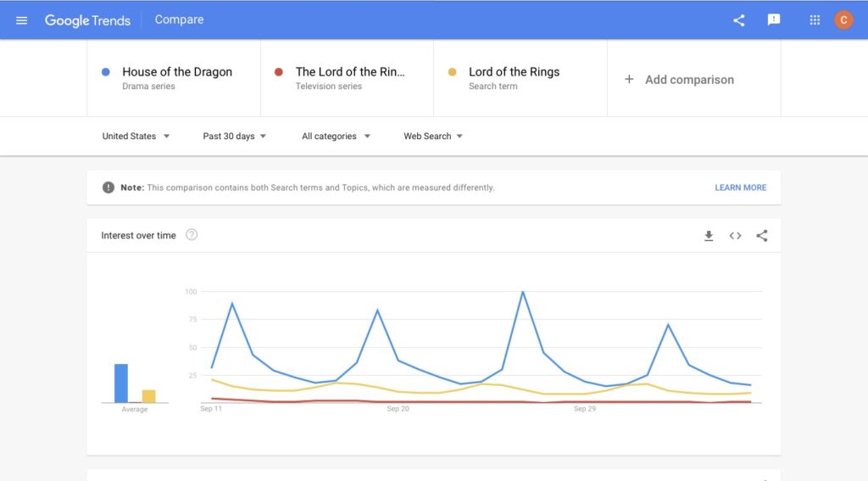868x481 pixels.
Task: Click the Sep 11 axis label
Action: (211, 409)
